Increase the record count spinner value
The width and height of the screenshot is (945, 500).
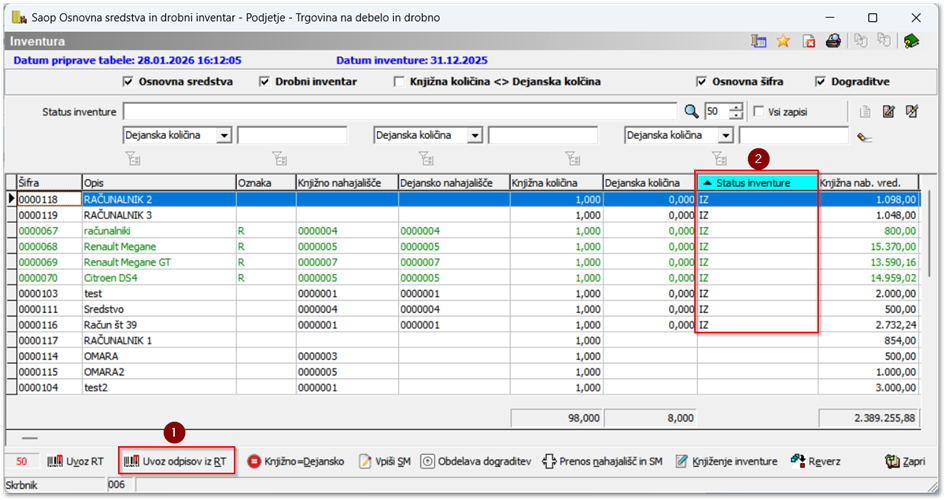pyautogui.click(x=736, y=107)
